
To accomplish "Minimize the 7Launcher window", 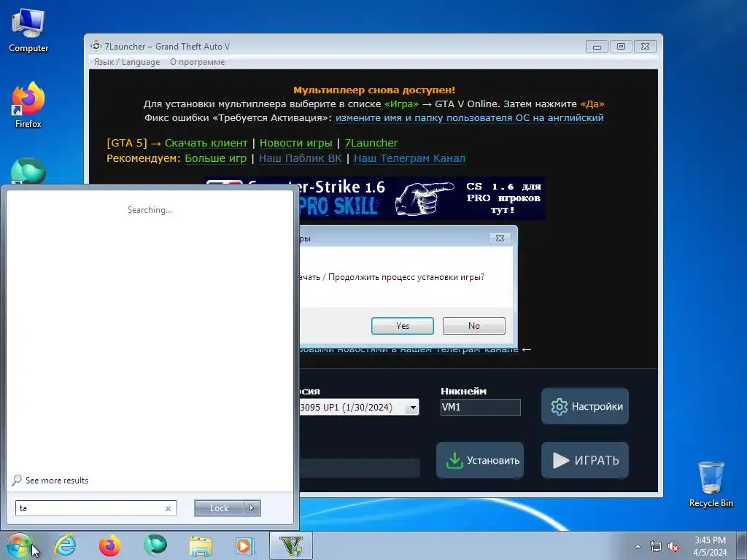I will click(x=597, y=46).
